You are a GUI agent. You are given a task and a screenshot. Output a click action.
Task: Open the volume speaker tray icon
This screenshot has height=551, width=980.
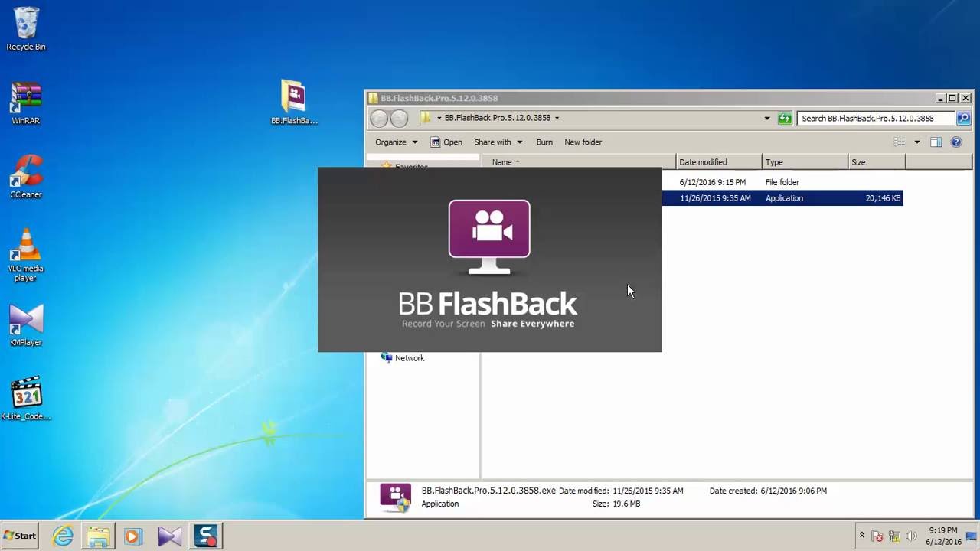point(911,536)
